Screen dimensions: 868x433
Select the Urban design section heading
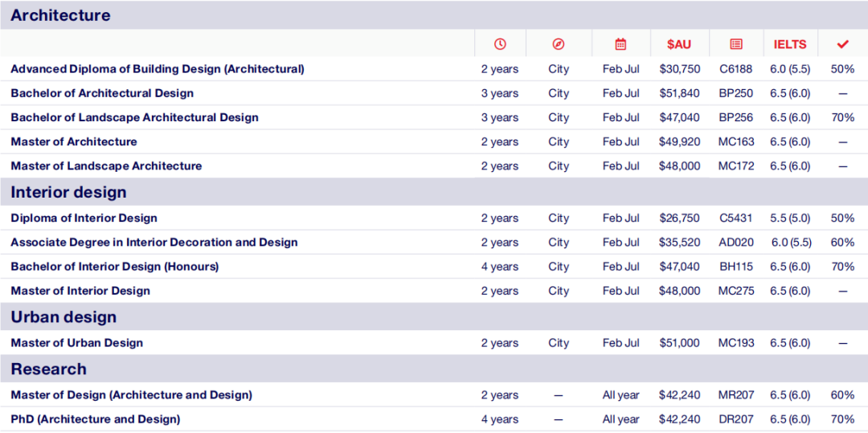point(63,317)
